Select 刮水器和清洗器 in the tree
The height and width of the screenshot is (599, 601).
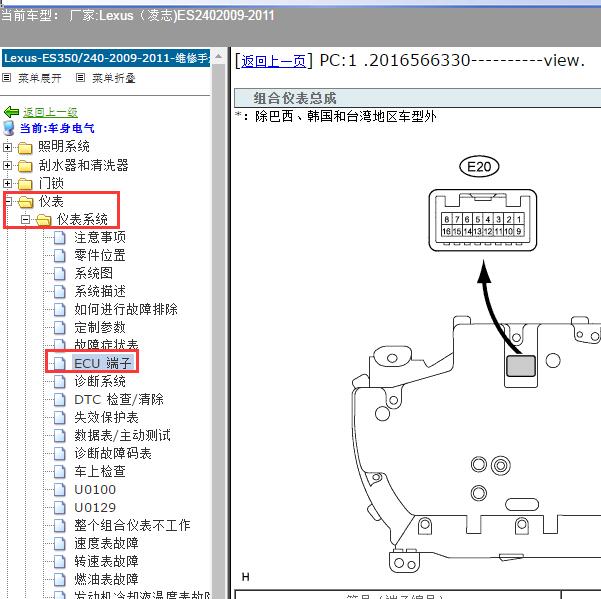point(83,165)
